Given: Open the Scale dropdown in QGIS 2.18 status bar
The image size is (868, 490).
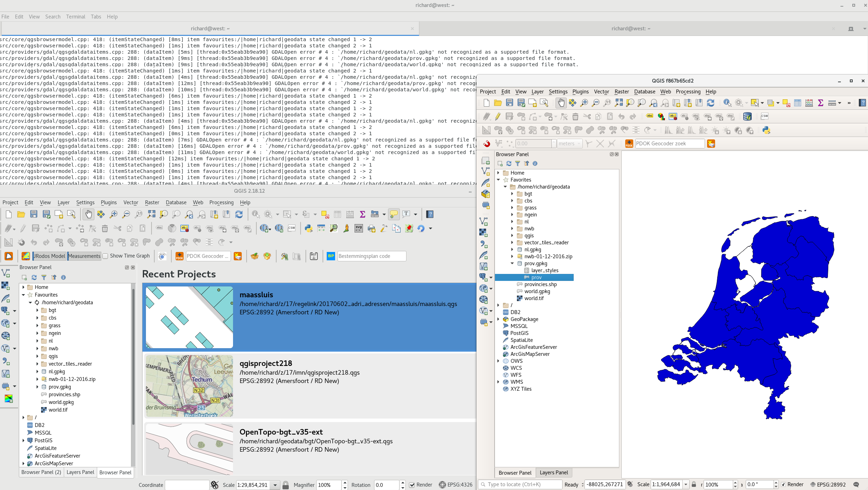Looking at the screenshot, I should coord(275,485).
